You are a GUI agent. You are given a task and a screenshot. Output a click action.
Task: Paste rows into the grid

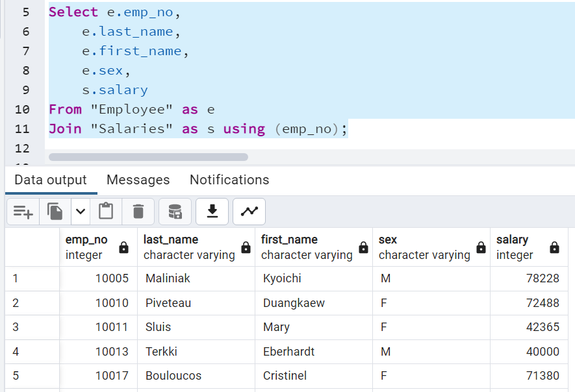[106, 211]
